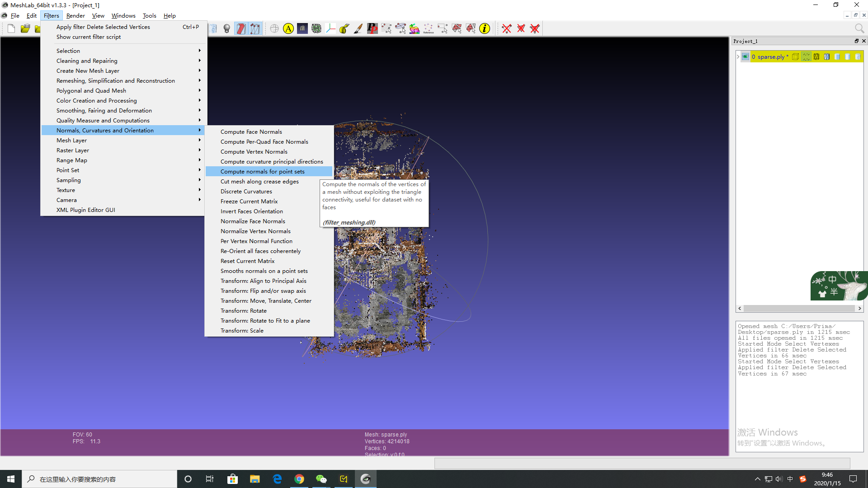Toggle bounding box display for sparse.ply
868x488 pixels.
point(796,57)
